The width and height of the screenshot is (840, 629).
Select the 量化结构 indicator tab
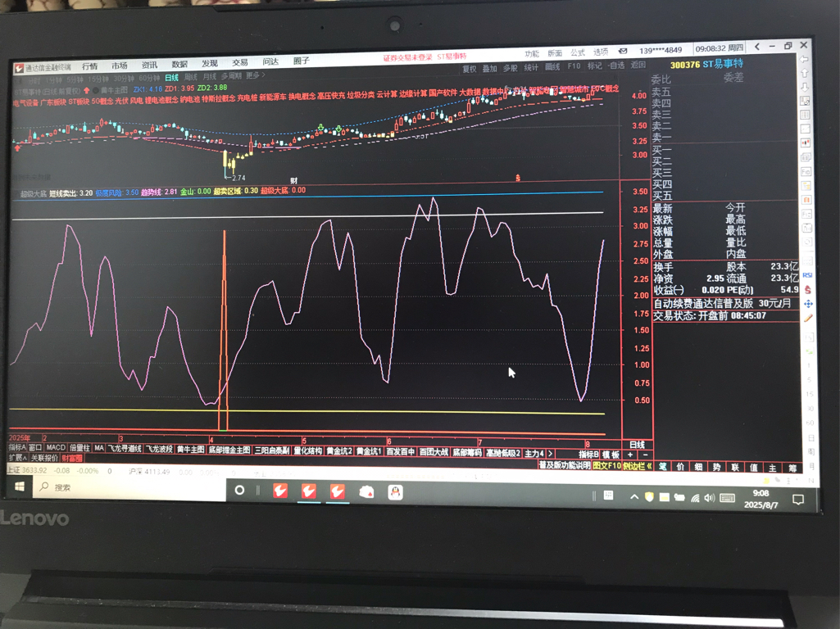(x=308, y=451)
